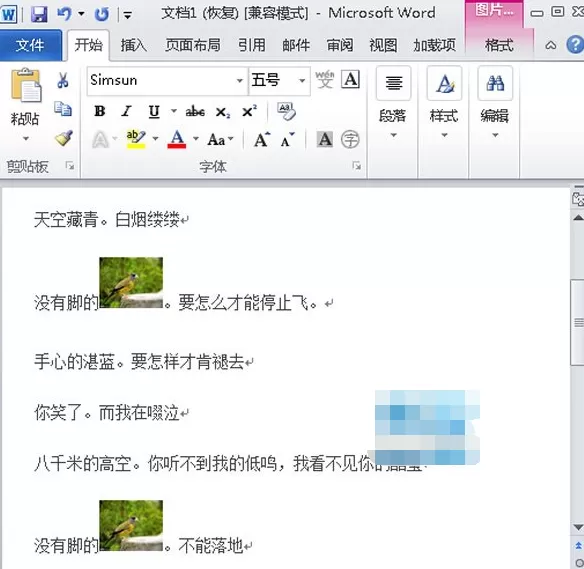The image size is (584, 569).
Task: Clear formatting with the eraser icon
Action: point(286,111)
